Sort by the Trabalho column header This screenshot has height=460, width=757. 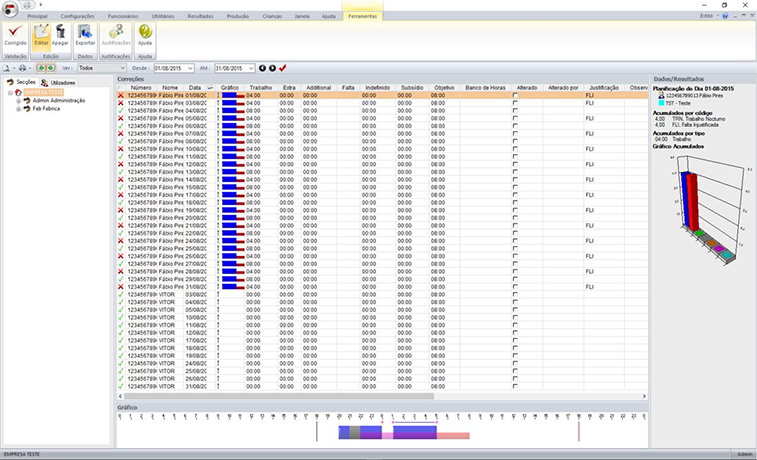(x=261, y=88)
